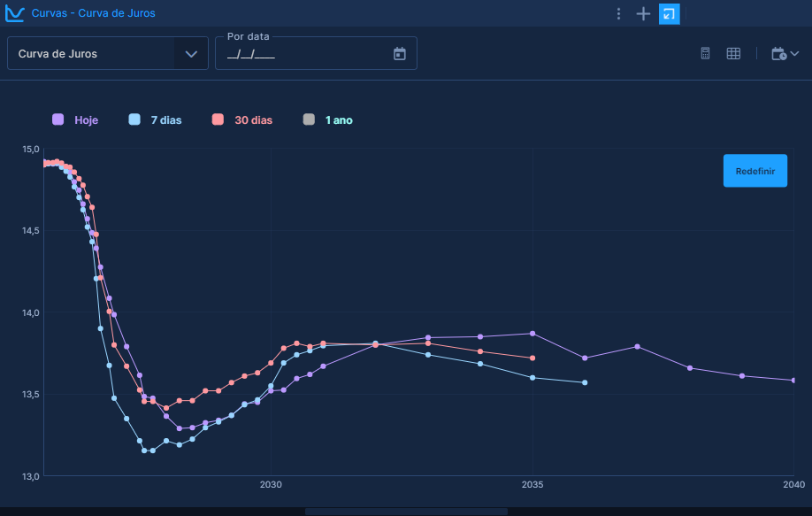Click the plus icon to add panel
812x516 pixels.
point(643,13)
